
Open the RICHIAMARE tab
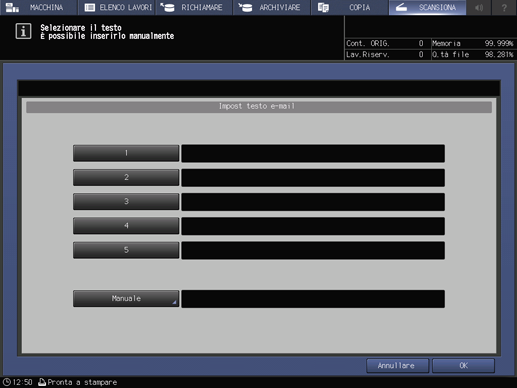coord(194,7)
